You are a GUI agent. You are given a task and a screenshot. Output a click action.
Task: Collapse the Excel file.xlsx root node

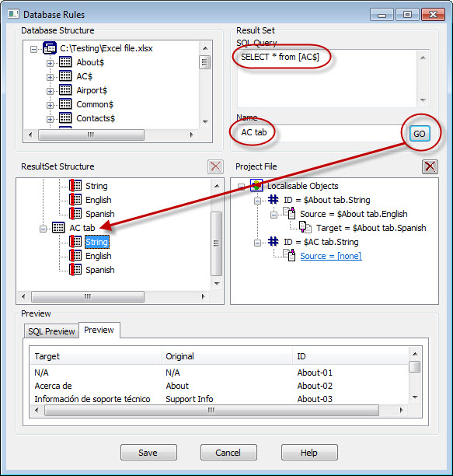[x=34, y=49]
